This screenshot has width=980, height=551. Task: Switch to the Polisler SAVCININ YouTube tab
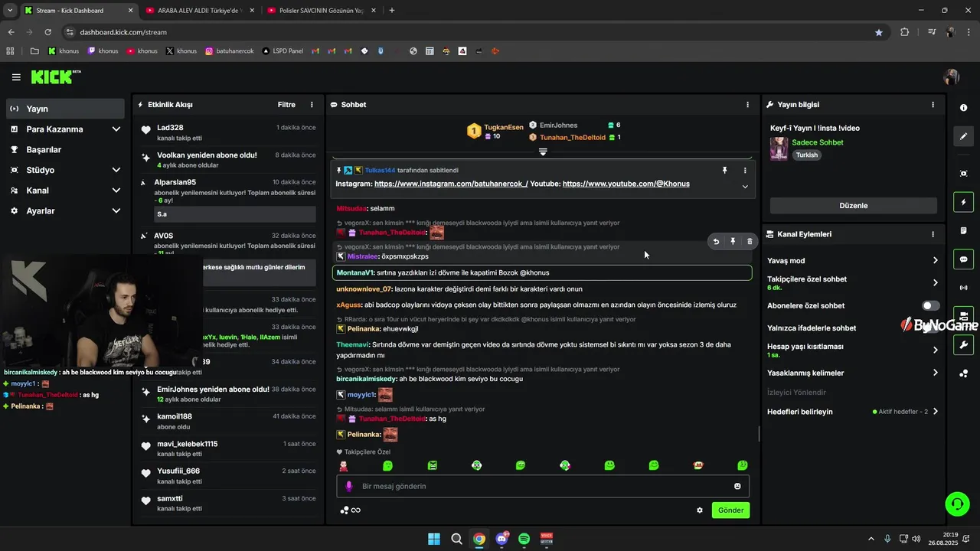click(321, 11)
